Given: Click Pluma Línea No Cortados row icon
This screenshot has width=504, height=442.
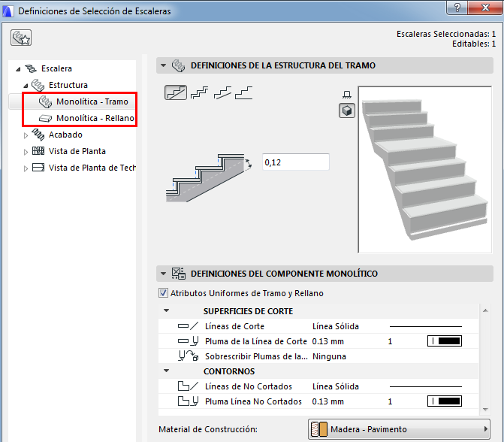Looking at the screenshot, I should (188, 401).
